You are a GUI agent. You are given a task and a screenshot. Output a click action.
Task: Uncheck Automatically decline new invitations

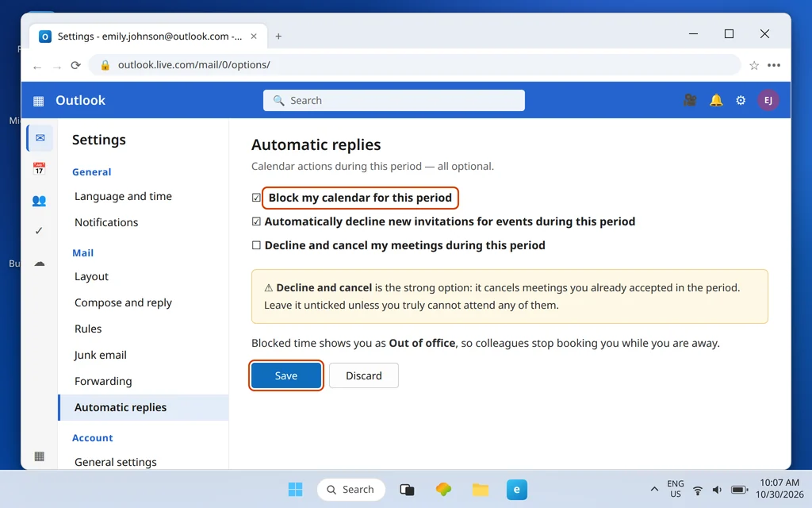click(256, 221)
